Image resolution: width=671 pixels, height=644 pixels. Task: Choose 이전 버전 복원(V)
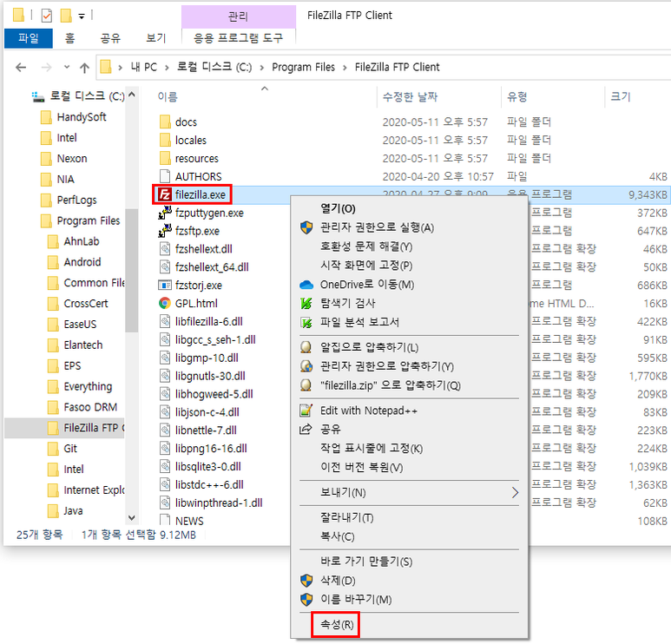tap(409, 467)
